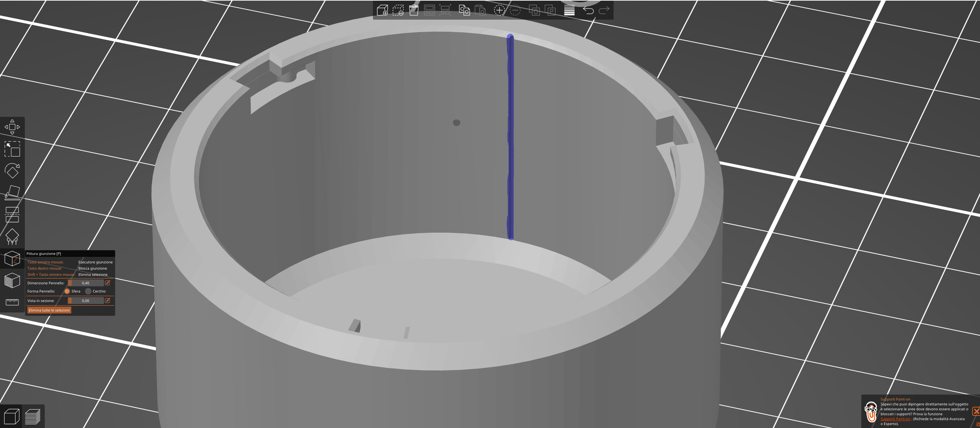Click the Shift + Tasto sinistro mouse label
Viewport: 980px width, 428px height.
pos(51,275)
